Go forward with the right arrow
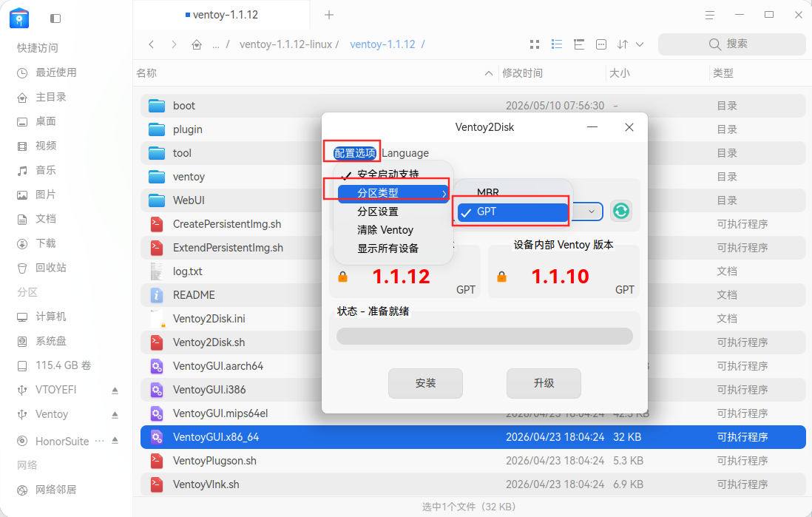This screenshot has height=517, width=812. click(174, 44)
